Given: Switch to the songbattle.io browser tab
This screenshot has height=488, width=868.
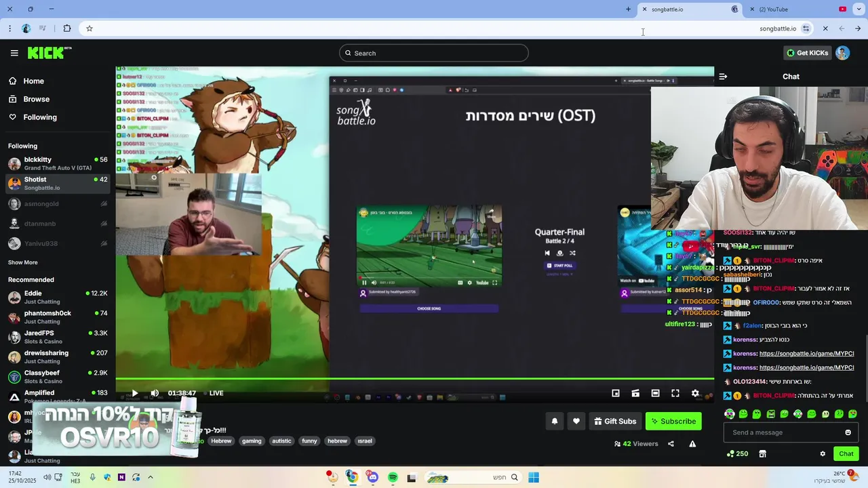Looking at the screenshot, I should 688,9.
